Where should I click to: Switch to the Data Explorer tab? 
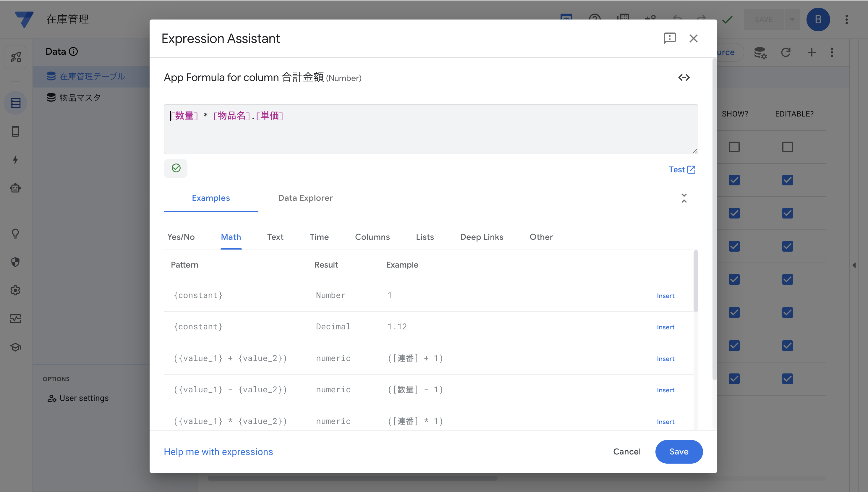point(305,198)
